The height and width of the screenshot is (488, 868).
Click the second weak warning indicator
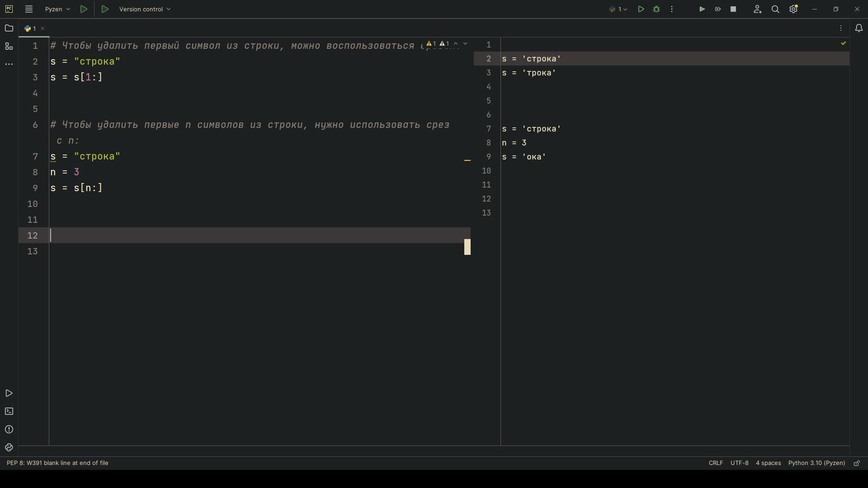pos(444,44)
